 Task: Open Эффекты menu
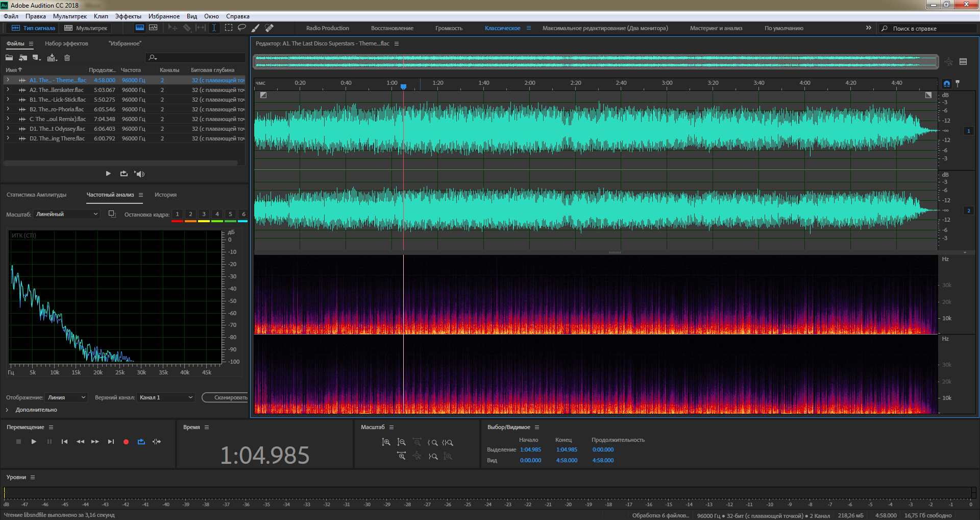point(128,16)
